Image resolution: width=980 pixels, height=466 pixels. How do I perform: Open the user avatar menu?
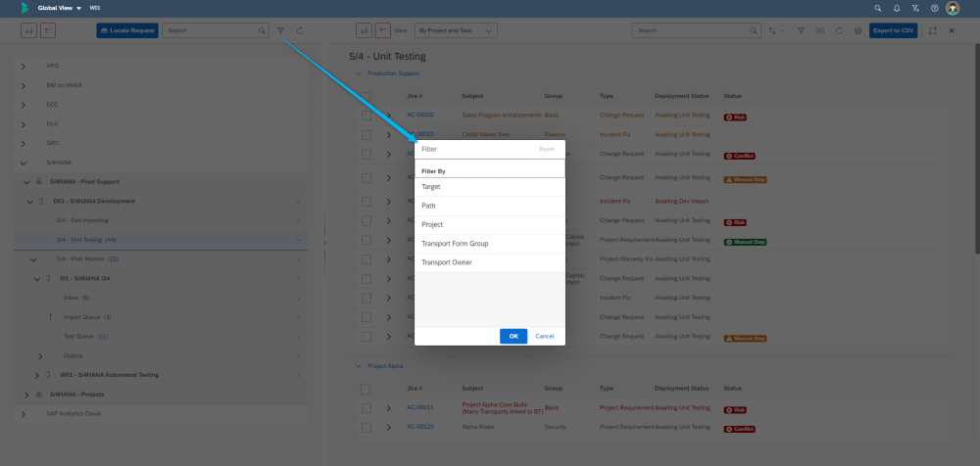click(953, 8)
